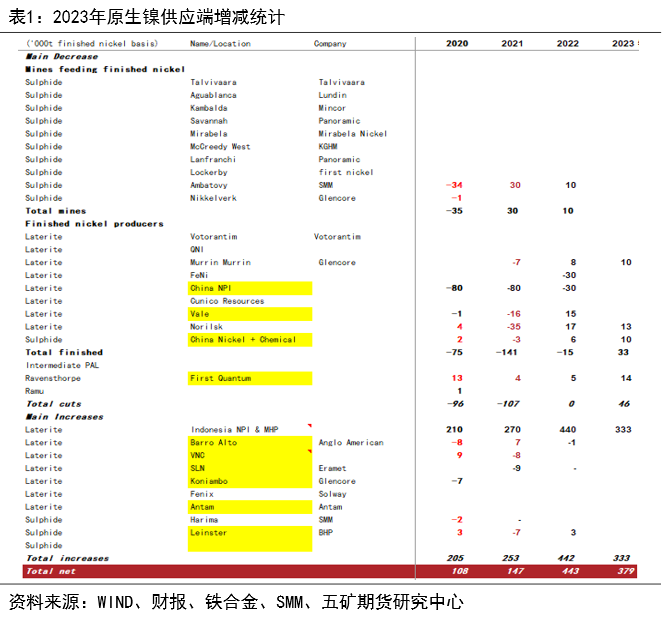Image resolution: width=665 pixels, height=626 pixels.
Task: Click the 2023 column header
Action: 623,43
